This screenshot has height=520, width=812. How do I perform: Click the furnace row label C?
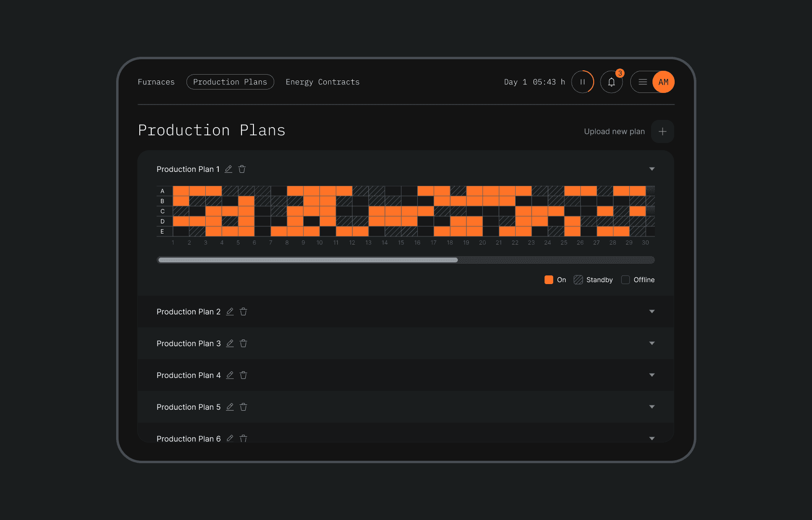tap(162, 211)
